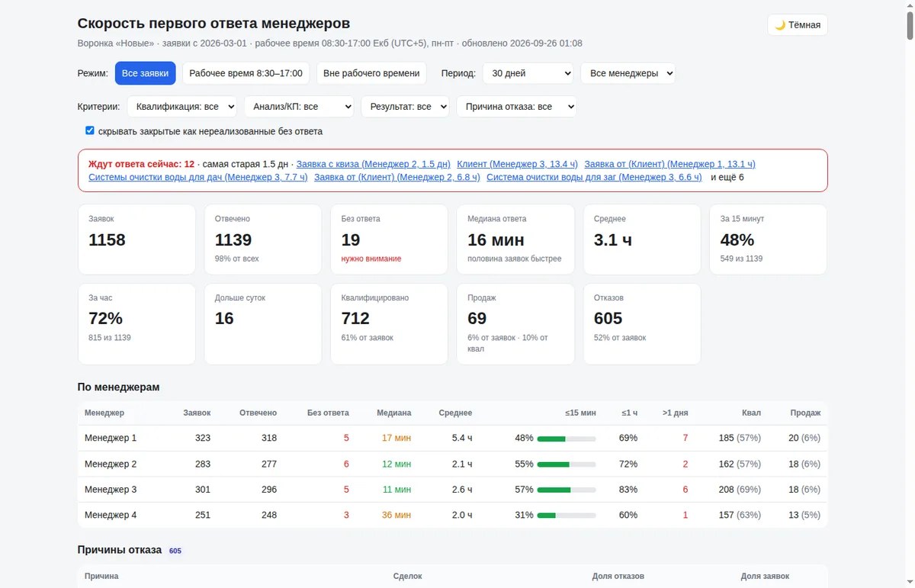Click the >1 дня column header
The image size is (915, 588).
point(675,413)
